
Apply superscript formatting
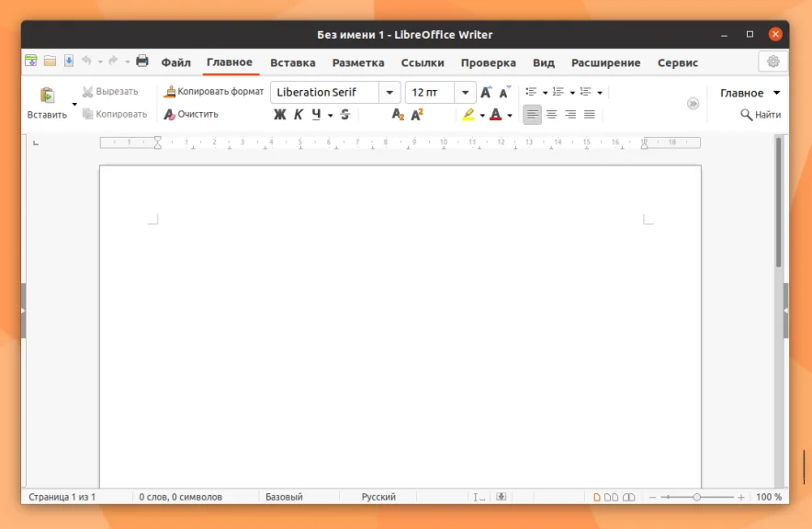point(417,115)
